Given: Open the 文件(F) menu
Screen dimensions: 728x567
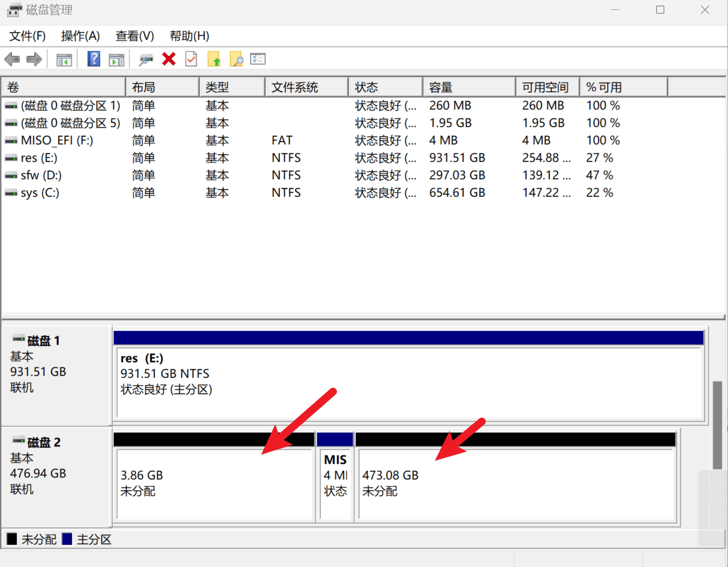Looking at the screenshot, I should click(27, 36).
